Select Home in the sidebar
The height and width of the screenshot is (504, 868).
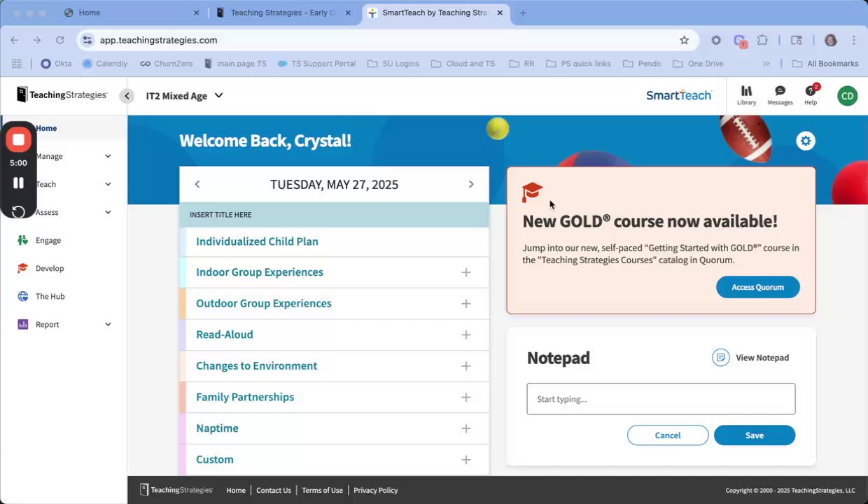[x=46, y=128]
